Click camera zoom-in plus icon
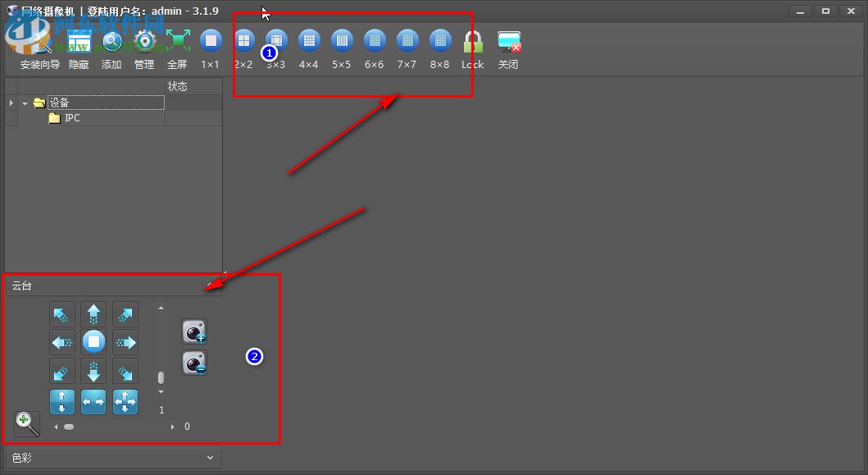This screenshot has width=868, height=475. [194, 331]
